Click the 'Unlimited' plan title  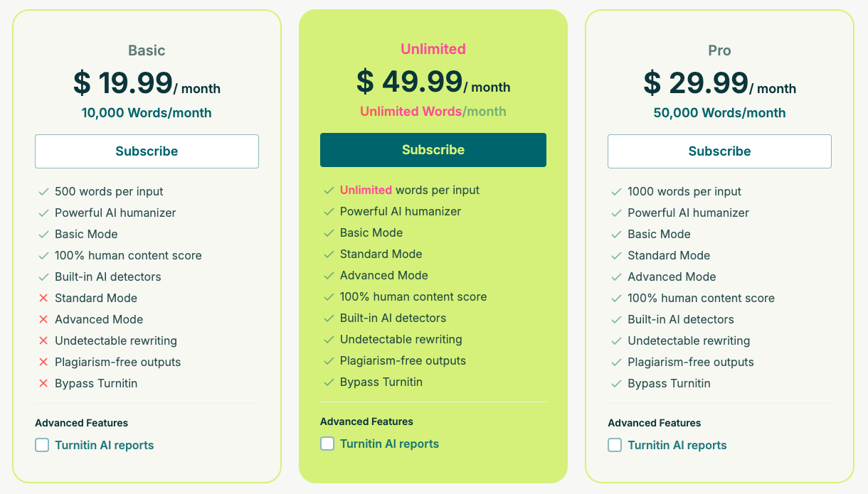point(433,49)
